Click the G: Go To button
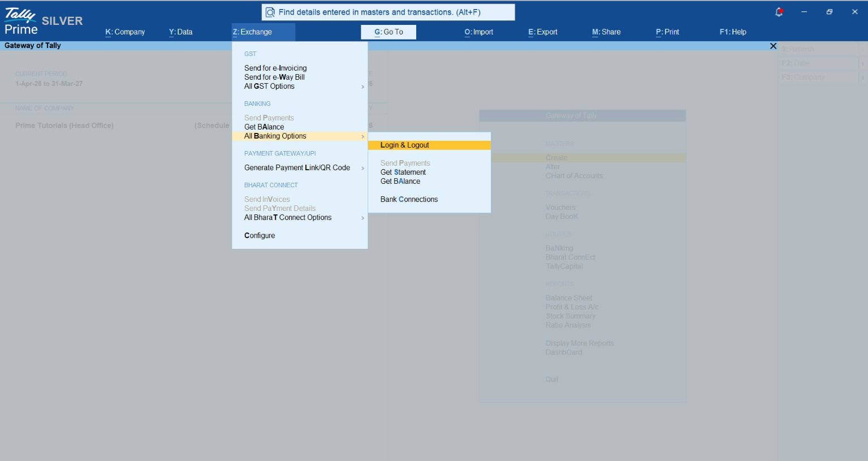 pyautogui.click(x=388, y=32)
